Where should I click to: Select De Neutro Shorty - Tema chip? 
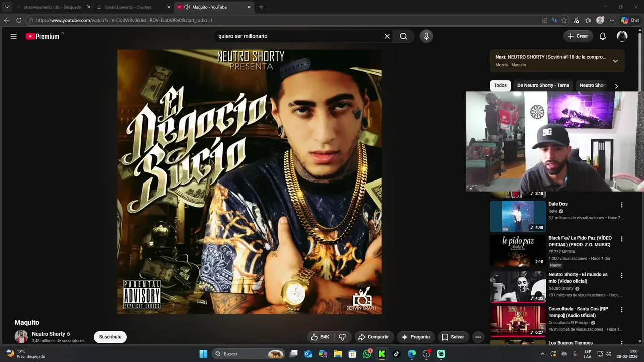click(543, 85)
